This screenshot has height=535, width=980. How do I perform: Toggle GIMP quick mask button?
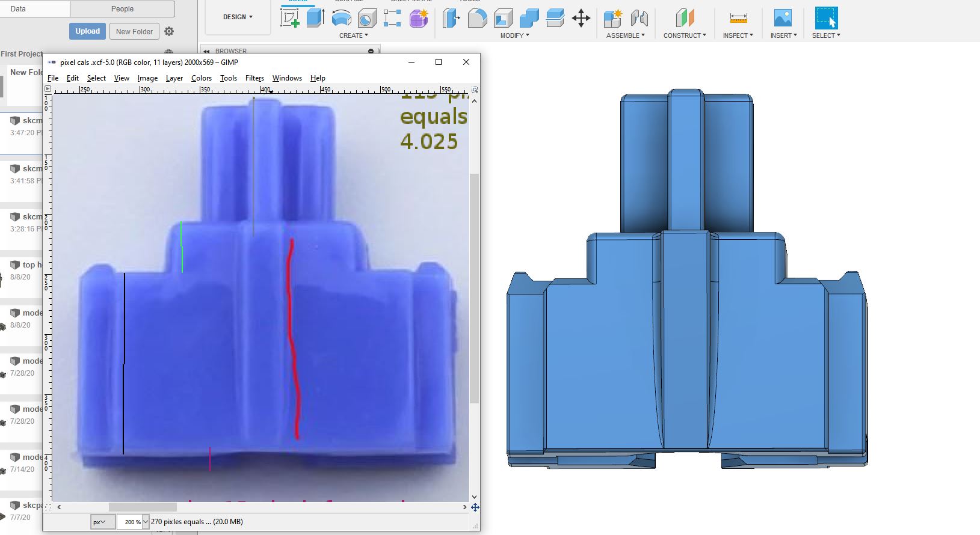pos(48,507)
